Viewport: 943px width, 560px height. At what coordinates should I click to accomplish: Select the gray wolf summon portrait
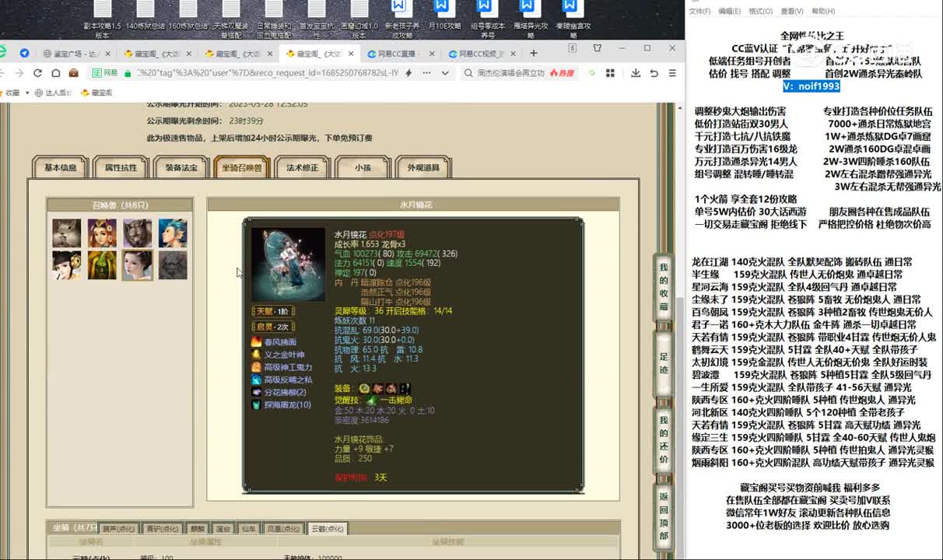tap(138, 233)
